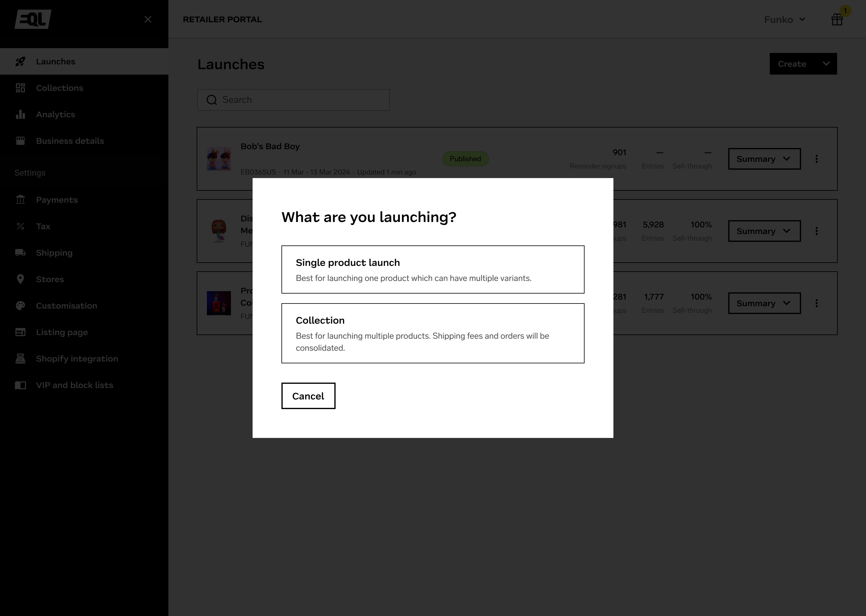866x616 pixels.
Task: Click the EQL logo
Action: 33,19
